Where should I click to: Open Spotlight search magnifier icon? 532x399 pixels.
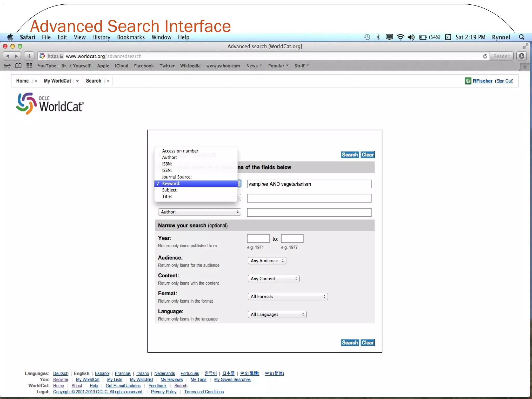pos(521,37)
